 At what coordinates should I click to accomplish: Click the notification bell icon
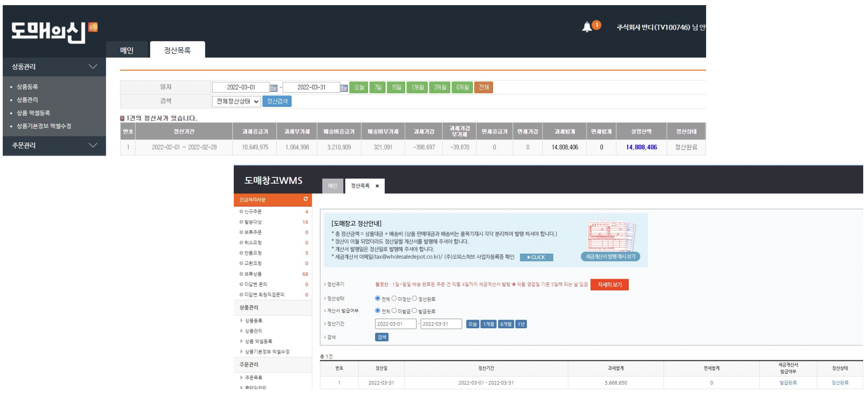click(587, 27)
